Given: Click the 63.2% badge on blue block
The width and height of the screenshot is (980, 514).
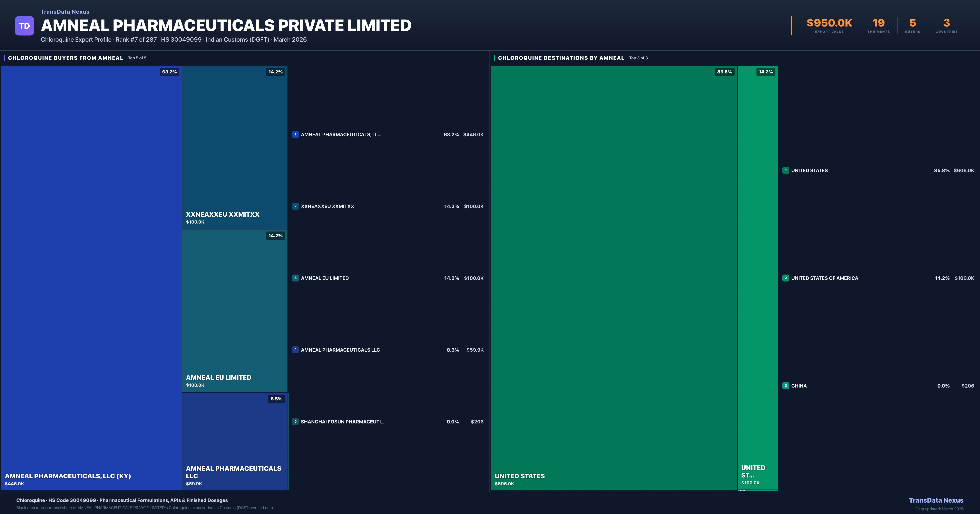Looking at the screenshot, I should tap(169, 72).
